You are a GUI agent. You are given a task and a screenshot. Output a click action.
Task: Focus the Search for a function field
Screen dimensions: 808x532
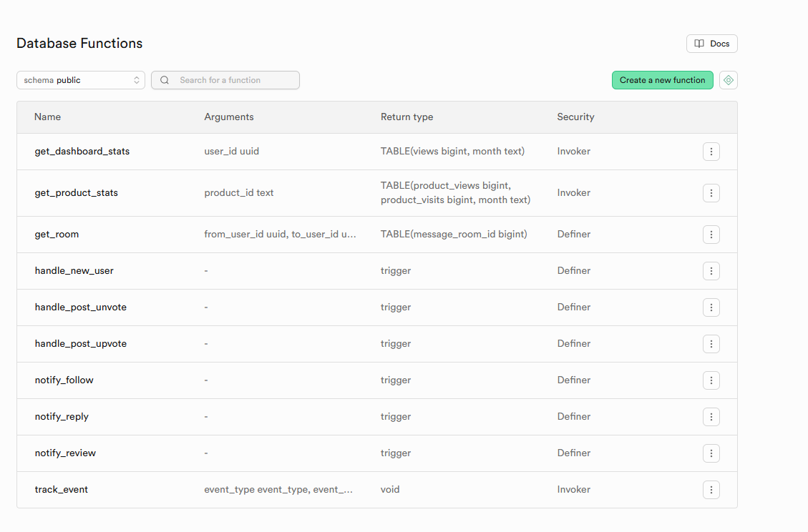(225, 80)
